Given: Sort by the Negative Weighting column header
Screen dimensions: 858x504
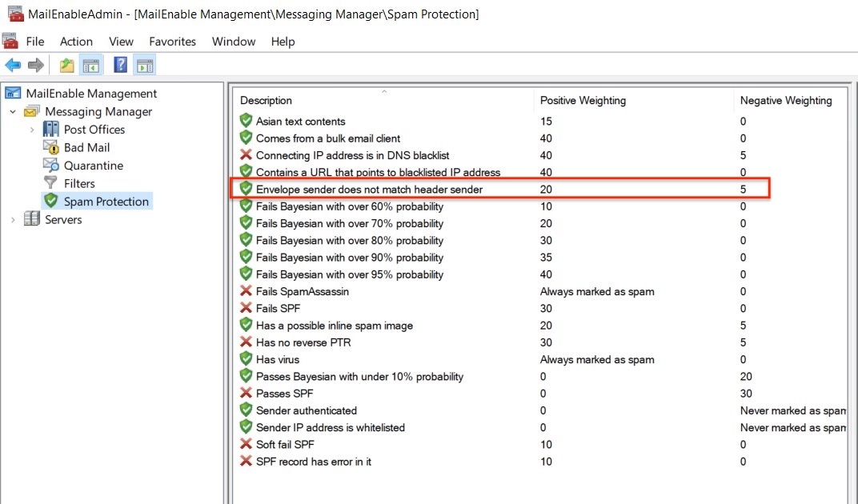Looking at the screenshot, I should (792, 100).
